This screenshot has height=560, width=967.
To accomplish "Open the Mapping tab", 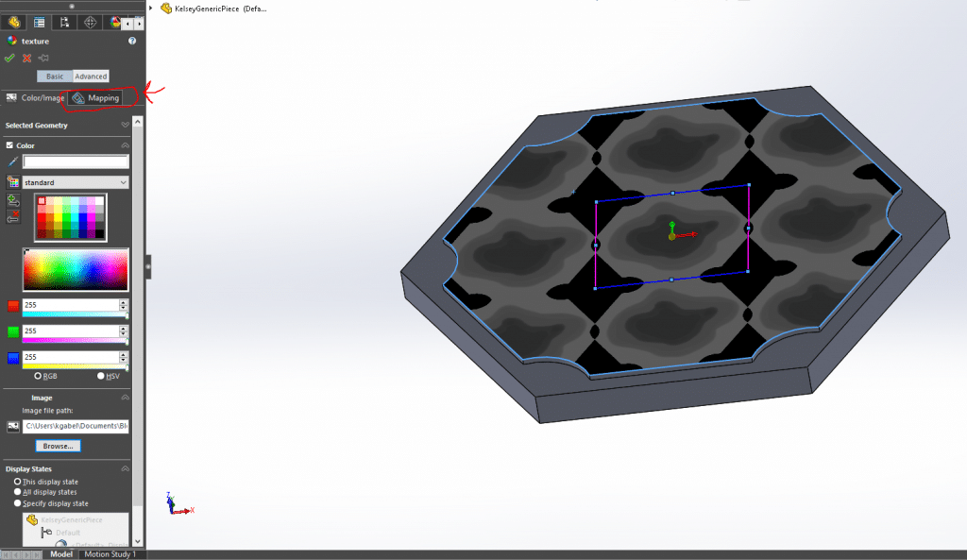I will pyautogui.click(x=95, y=98).
